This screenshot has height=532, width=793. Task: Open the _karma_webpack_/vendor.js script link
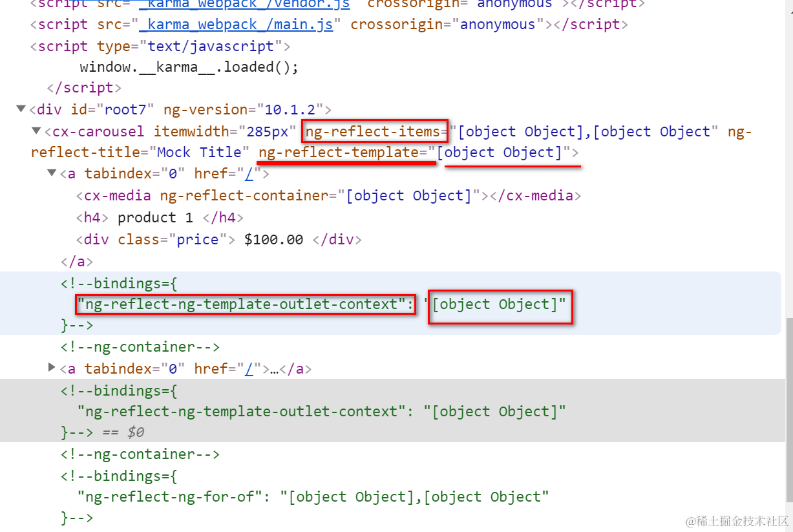click(x=246, y=4)
